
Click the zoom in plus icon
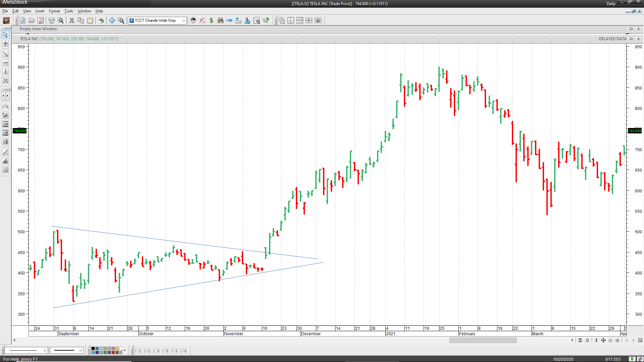click(x=618, y=340)
